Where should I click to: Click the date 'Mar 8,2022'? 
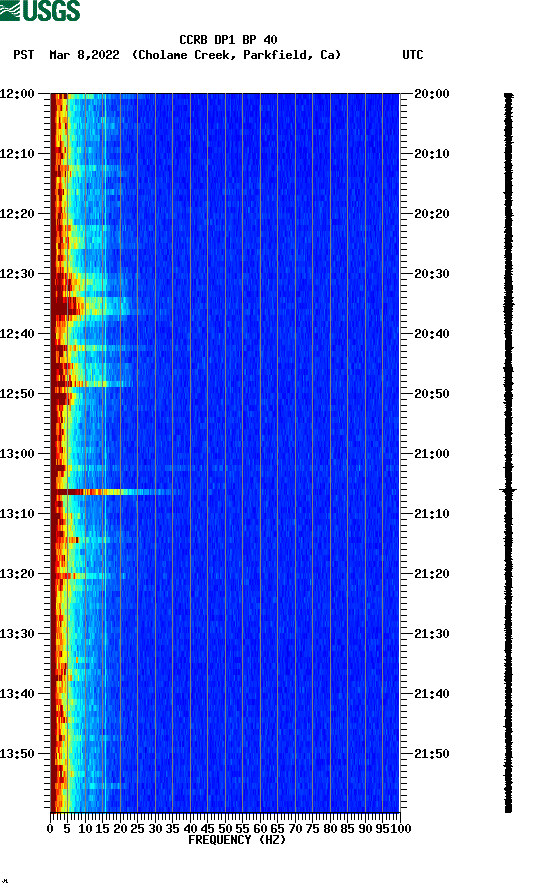click(84, 55)
